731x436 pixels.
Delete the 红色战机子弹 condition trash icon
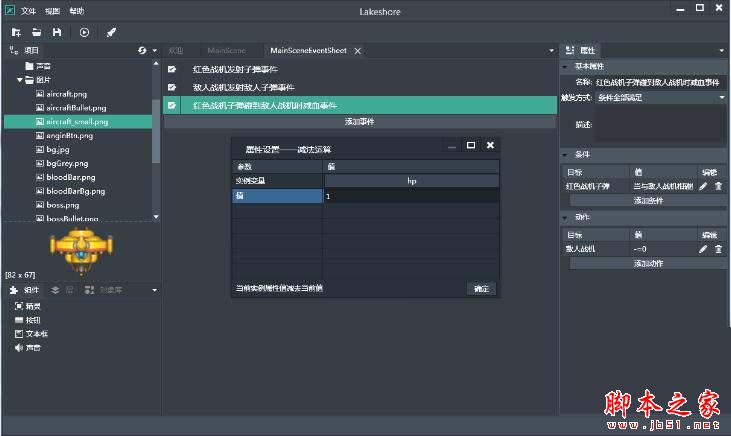(718, 186)
